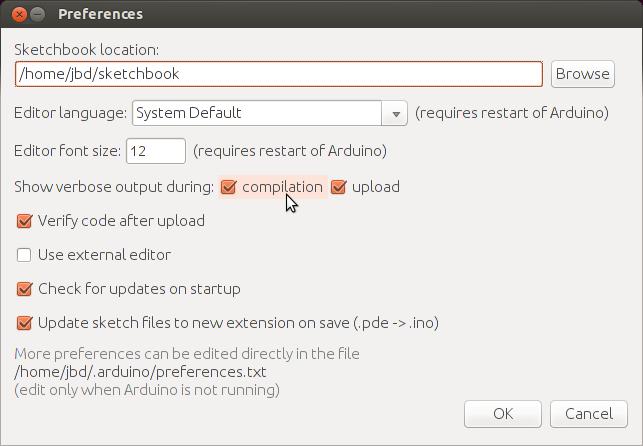Click the Preferences title bar text
Screen dimensions: 643x446
click(100, 14)
